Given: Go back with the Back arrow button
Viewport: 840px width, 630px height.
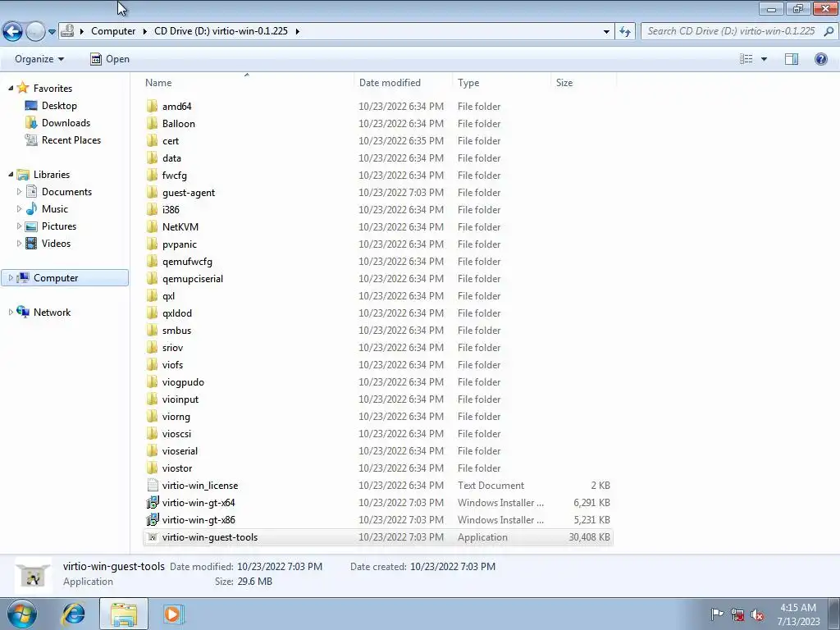Looking at the screenshot, I should [x=13, y=32].
